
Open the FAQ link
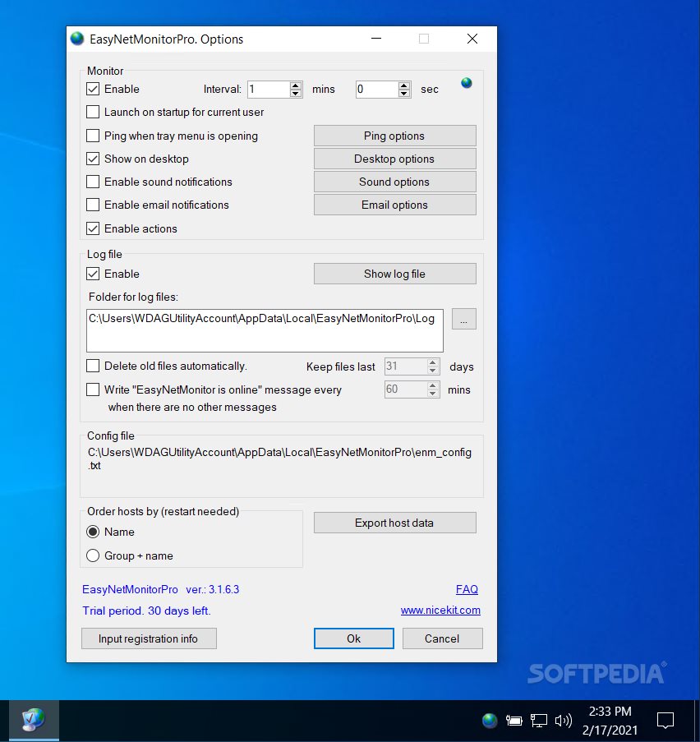(x=467, y=590)
